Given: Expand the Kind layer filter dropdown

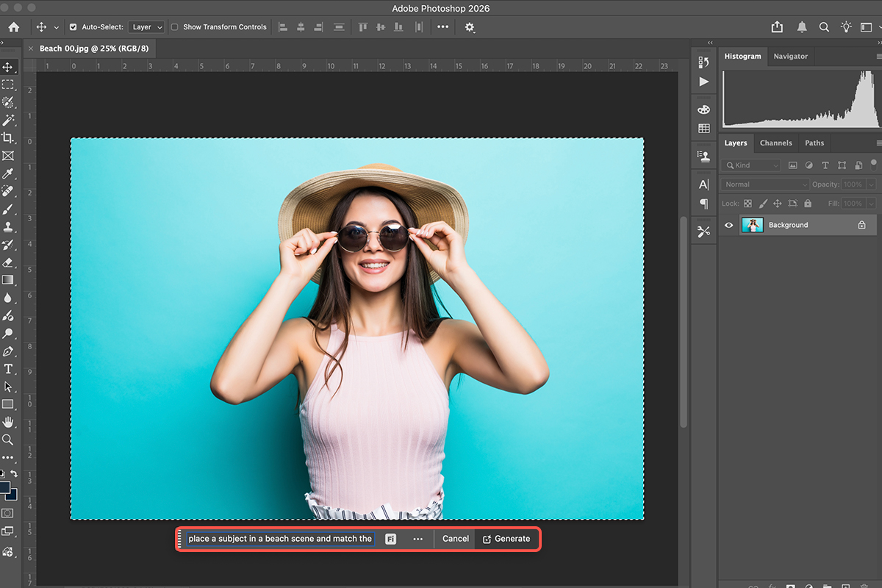Looking at the screenshot, I should [x=750, y=165].
